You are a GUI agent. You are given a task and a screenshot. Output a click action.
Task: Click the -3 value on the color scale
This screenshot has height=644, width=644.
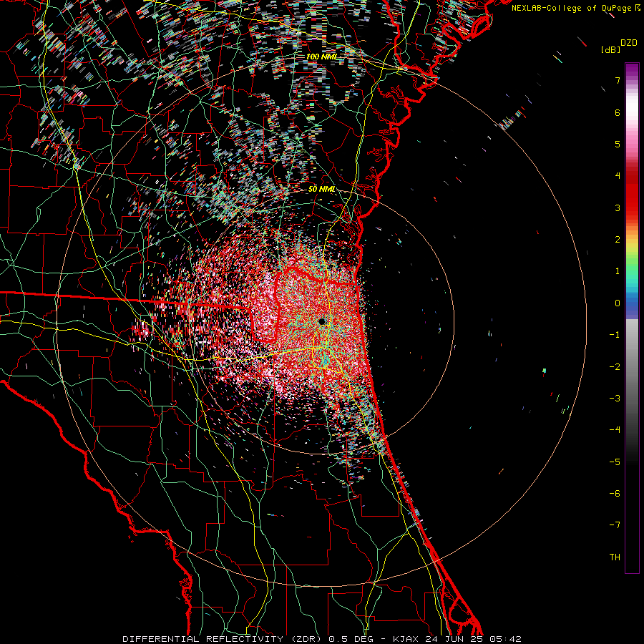pos(615,399)
